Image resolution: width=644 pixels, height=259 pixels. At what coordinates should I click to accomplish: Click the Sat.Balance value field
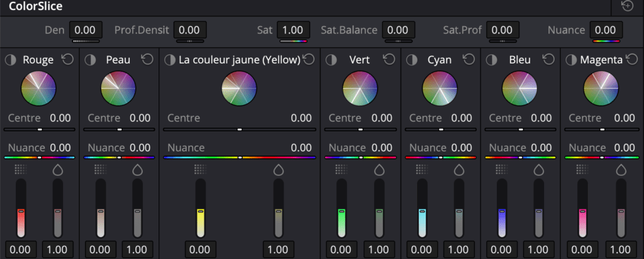(x=398, y=30)
